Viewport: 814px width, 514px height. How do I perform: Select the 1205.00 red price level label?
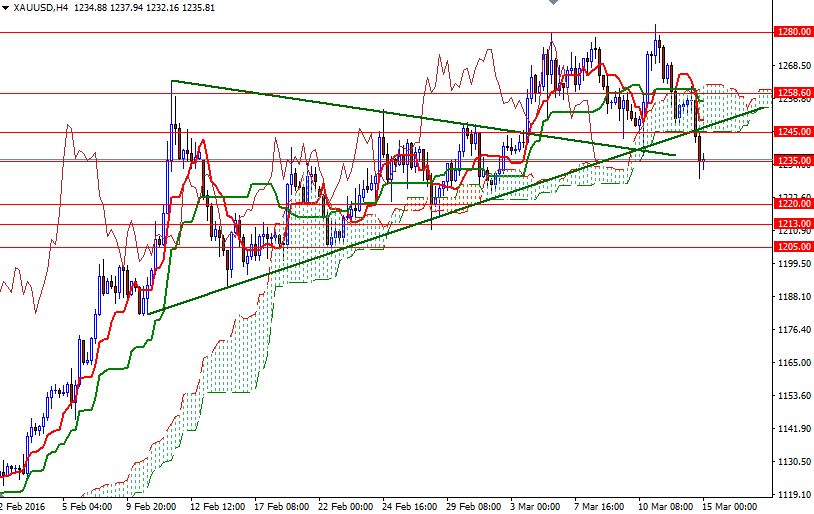pos(792,246)
